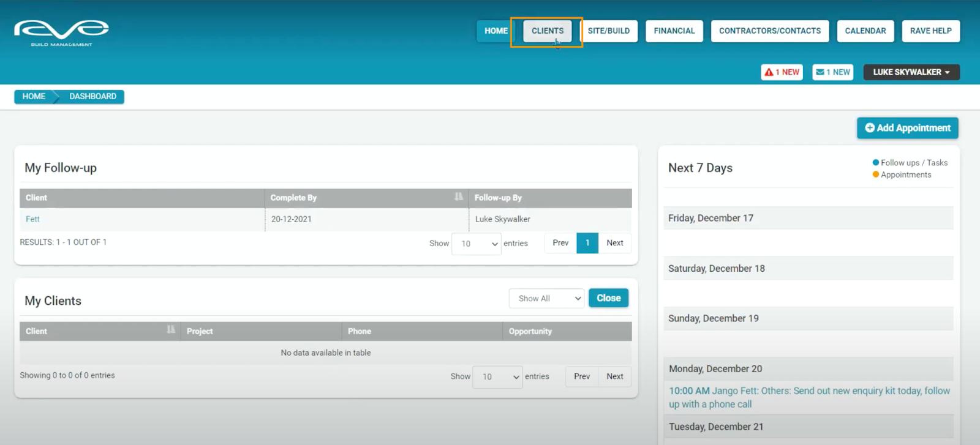
Task: Change My Clients entries count dropdown
Action: coord(497,377)
